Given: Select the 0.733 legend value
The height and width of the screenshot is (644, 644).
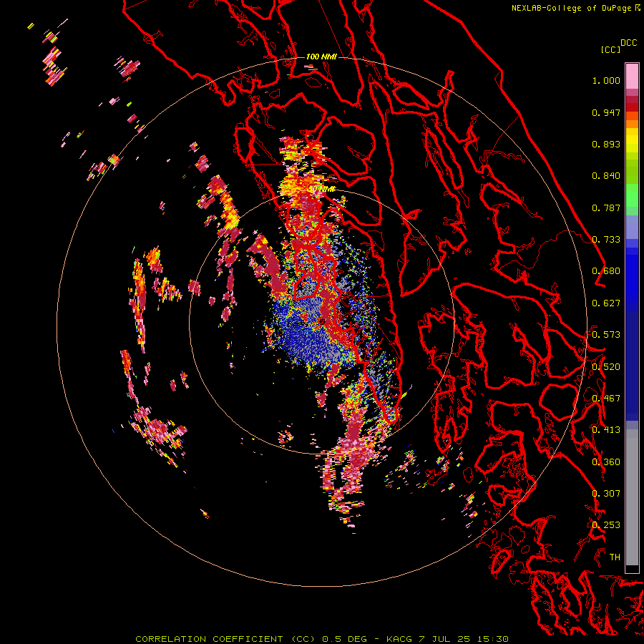Looking at the screenshot, I should 606,240.
